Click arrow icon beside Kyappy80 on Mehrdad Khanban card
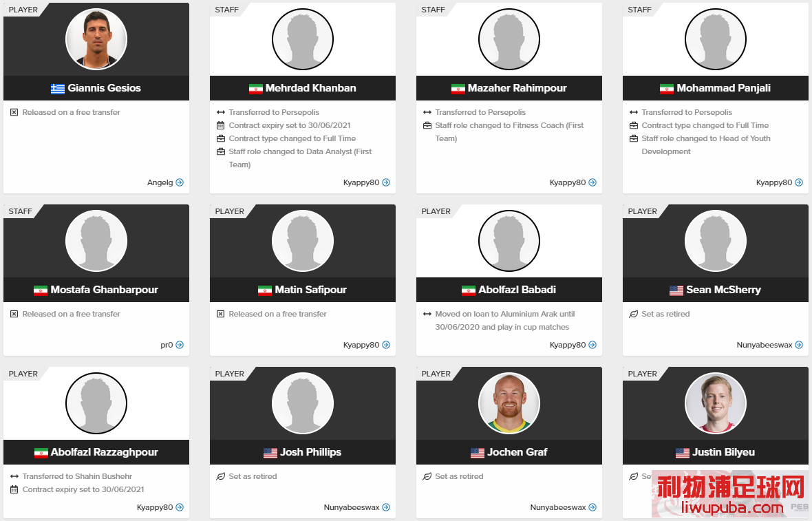 (x=386, y=182)
